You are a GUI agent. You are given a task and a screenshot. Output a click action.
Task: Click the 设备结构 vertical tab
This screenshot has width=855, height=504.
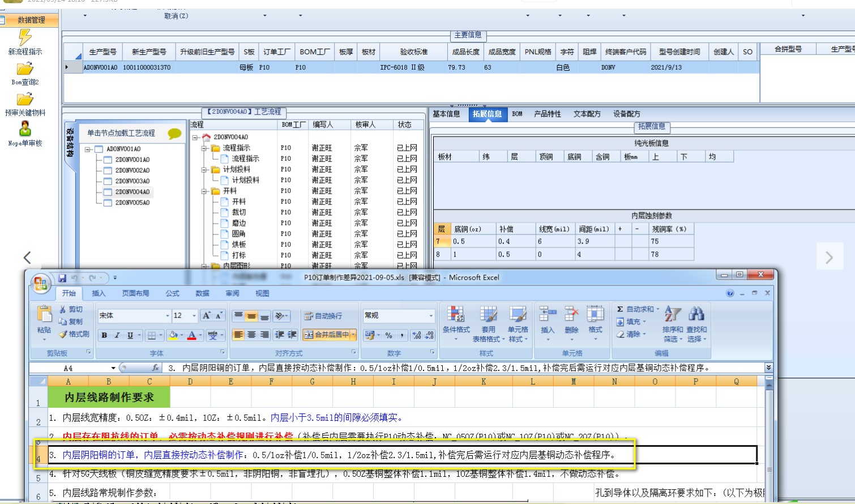point(70,143)
